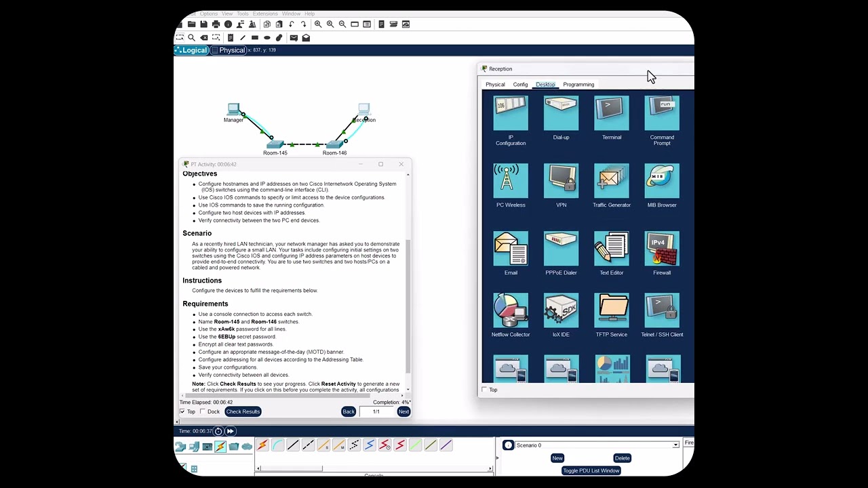The height and width of the screenshot is (488, 868).
Task: Enable the Dock checkbox in PT Activity
Action: [203, 411]
